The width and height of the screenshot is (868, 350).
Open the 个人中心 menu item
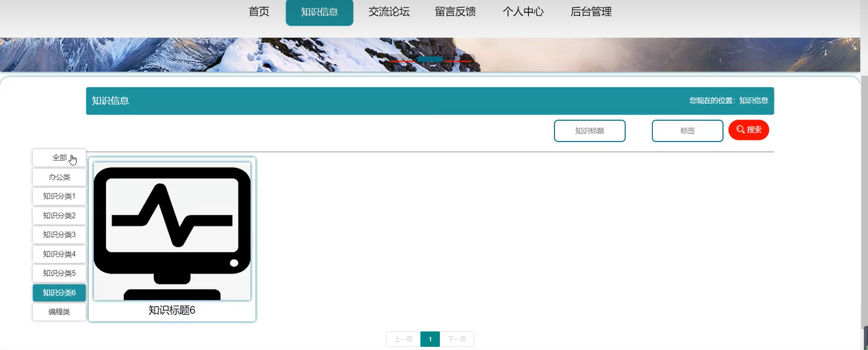[x=523, y=12]
